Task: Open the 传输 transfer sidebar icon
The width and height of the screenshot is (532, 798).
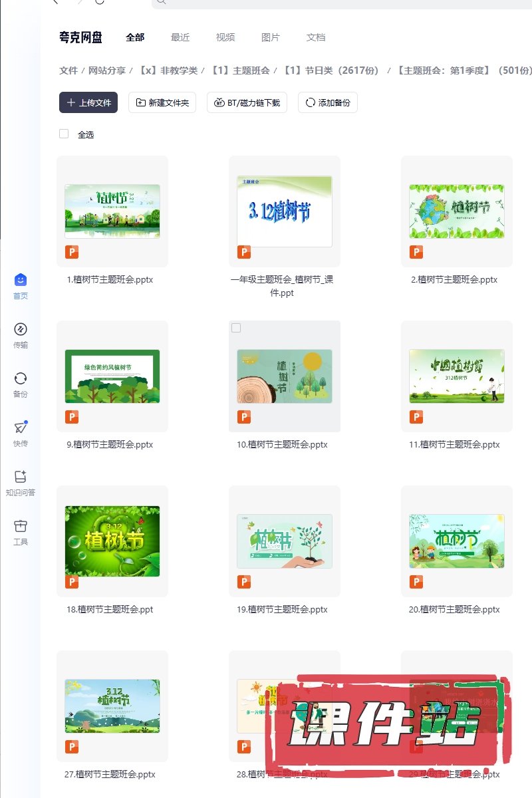Action: coord(21,331)
